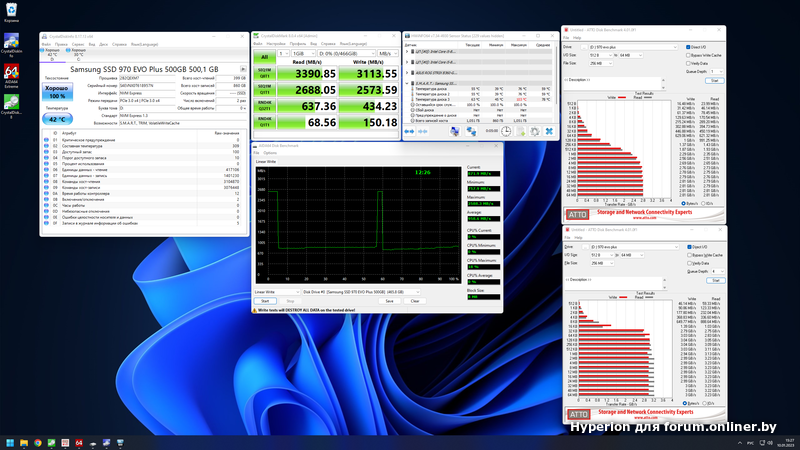The height and width of the screenshot is (450, 800).
Task: Click Save in AIDA64 Disk Benchmark
Action: [391, 300]
